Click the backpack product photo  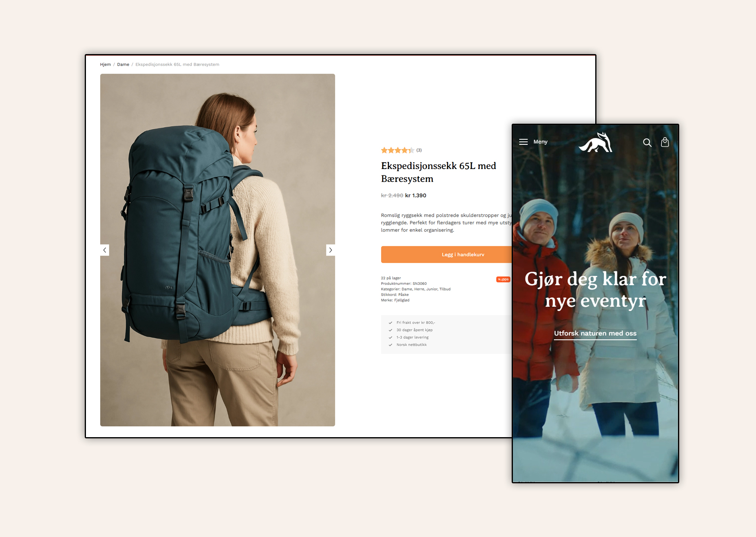tap(218, 250)
